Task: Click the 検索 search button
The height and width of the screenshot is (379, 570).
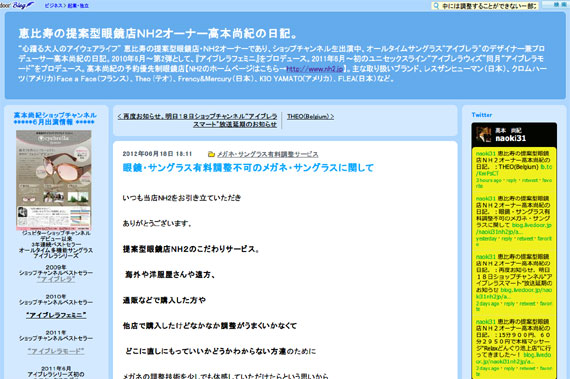Action: 557,5
